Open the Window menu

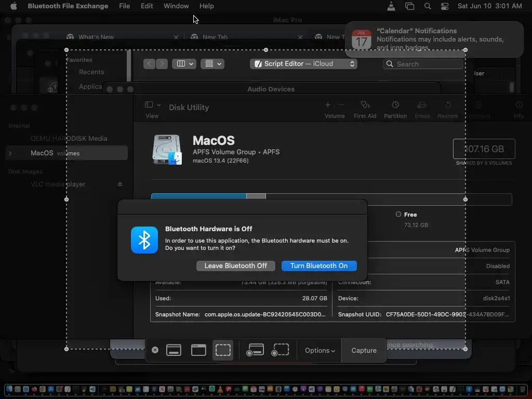(x=176, y=6)
